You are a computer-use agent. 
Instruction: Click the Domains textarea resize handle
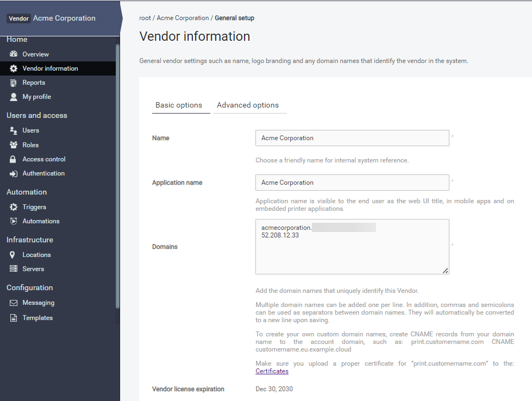pos(446,271)
